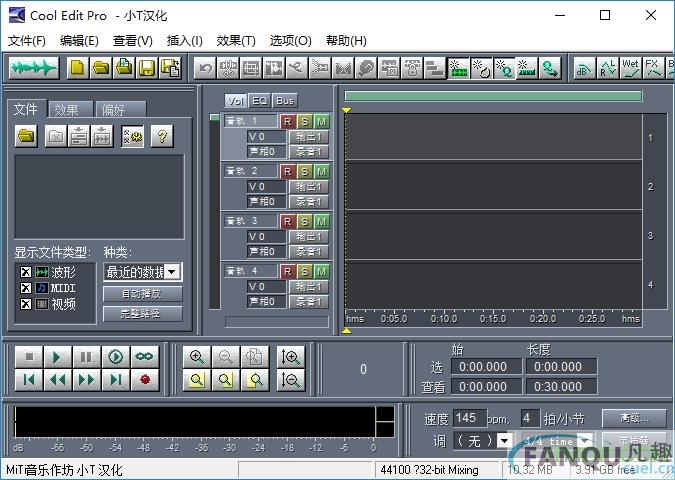Click Play to End circle button
Viewport: 675px width, 480px height.
point(115,356)
